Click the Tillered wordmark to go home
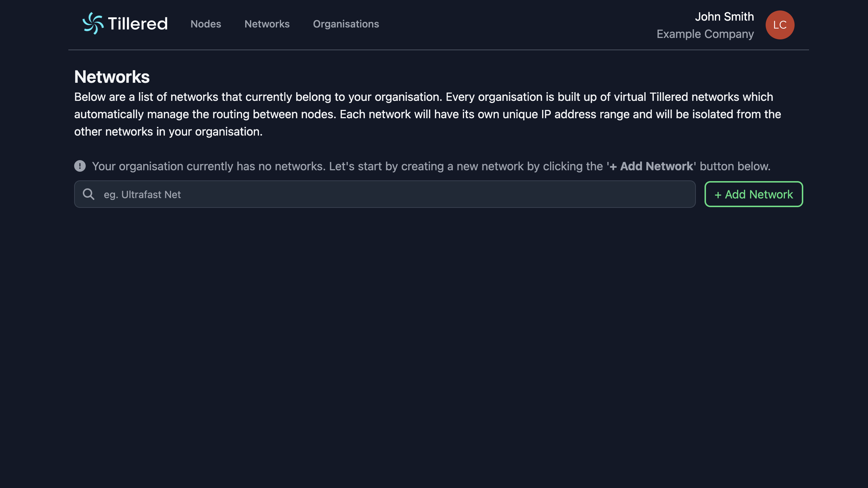Image resolution: width=868 pixels, height=488 pixels. tap(137, 24)
